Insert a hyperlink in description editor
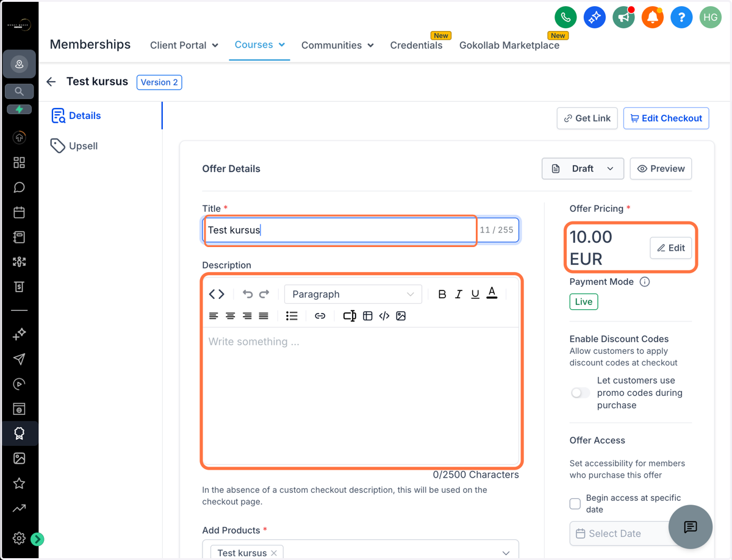This screenshot has width=732, height=560. click(320, 316)
